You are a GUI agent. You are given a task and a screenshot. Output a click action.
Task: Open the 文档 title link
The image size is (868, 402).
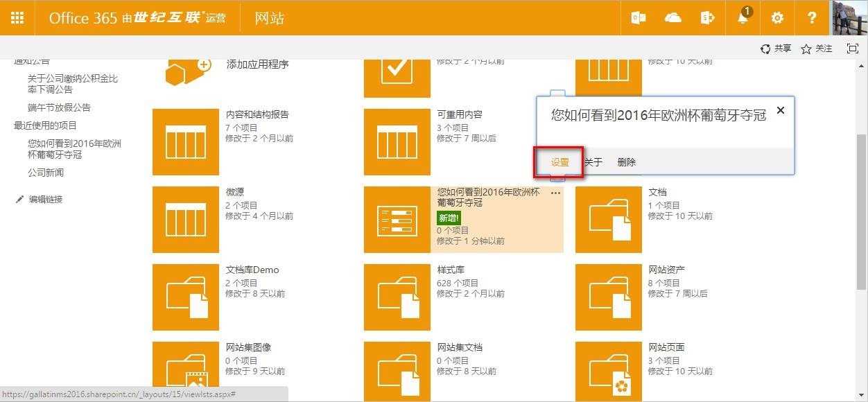coord(657,192)
